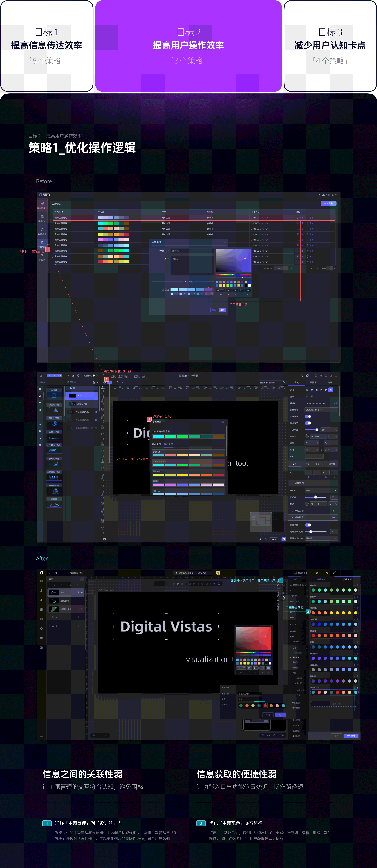Image resolution: width=377 pixels, height=868 pixels.
Task: Toggle the 事件穿透 switch in Before designer
Action: 308,423
